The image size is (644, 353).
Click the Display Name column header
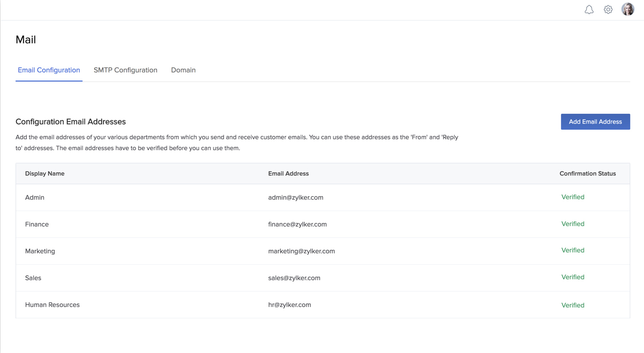pos(45,173)
